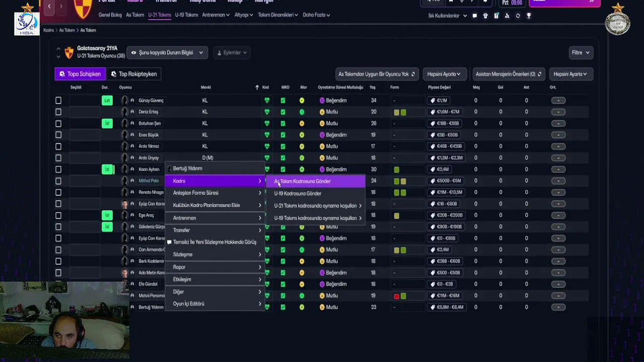Tick the checkbox for Deniz Ertaş

click(58, 112)
